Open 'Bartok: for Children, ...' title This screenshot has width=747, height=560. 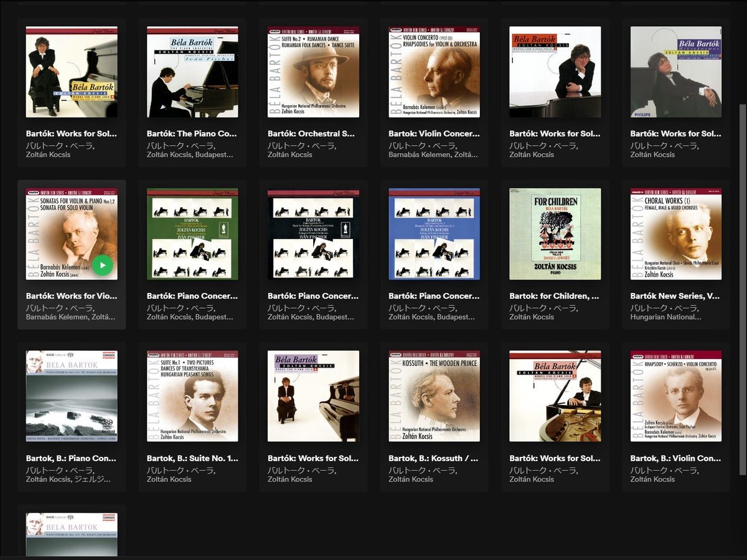555,296
